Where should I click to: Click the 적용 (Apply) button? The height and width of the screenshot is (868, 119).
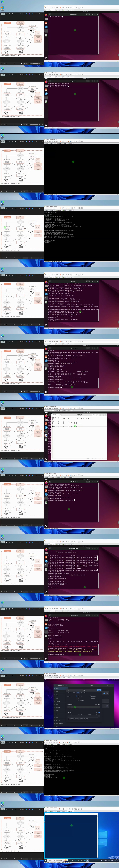pyautogui.click(x=99, y=690)
